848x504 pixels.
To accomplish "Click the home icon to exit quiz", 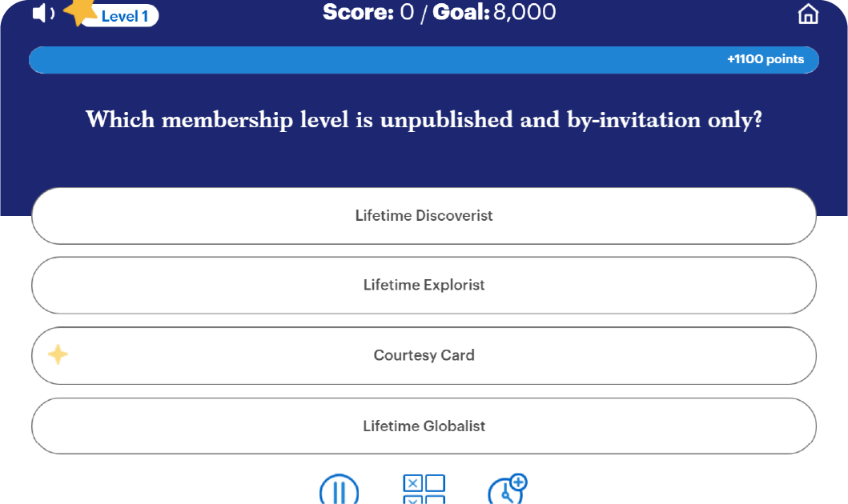I will coord(809,14).
